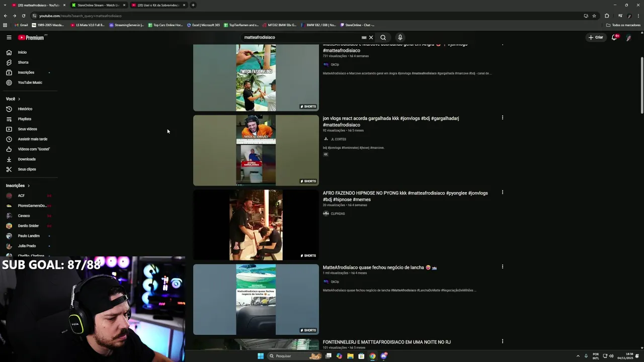The width and height of the screenshot is (644, 362).
Task: Open Histórico in the sidebar
Action: point(25,109)
